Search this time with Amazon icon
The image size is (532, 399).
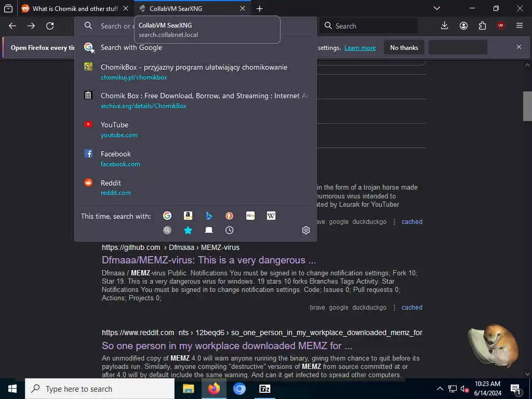pyautogui.click(x=188, y=216)
